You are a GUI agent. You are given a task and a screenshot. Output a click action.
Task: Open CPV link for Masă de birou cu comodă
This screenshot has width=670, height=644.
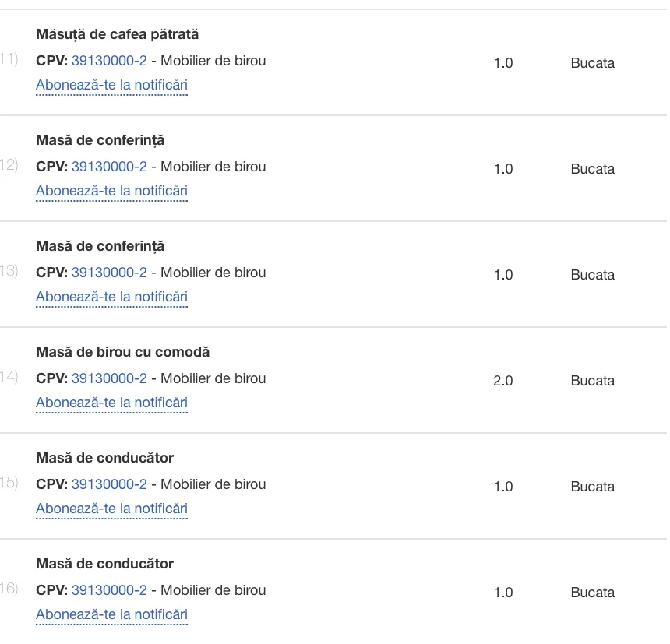click(109, 378)
